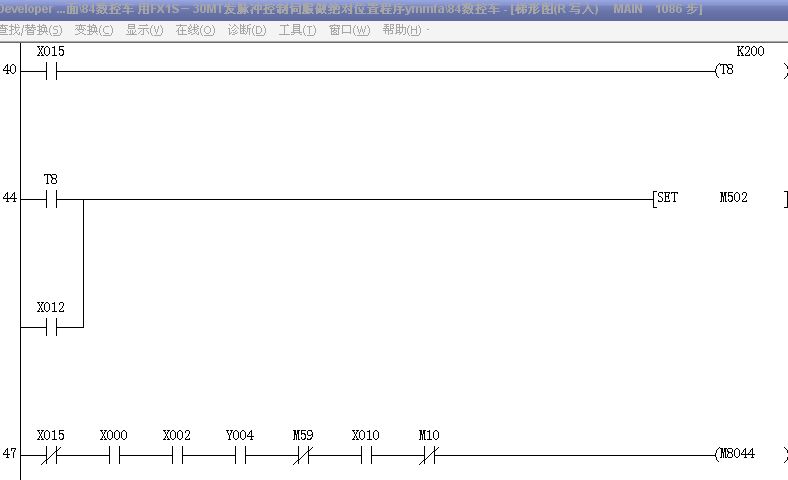
Task: Open the 帮助 (Help) menu
Action: (402, 30)
